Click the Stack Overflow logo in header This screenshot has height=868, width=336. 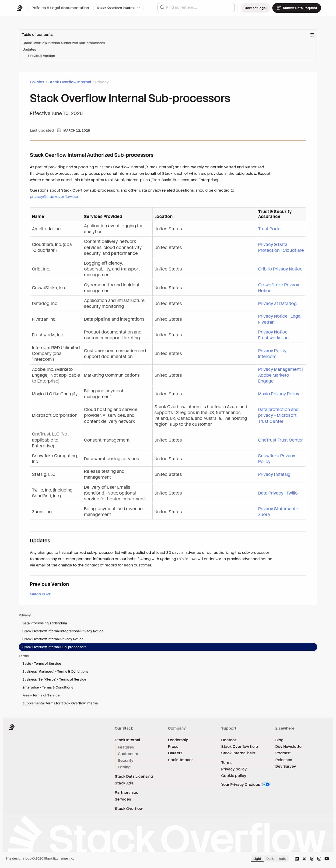click(20, 8)
